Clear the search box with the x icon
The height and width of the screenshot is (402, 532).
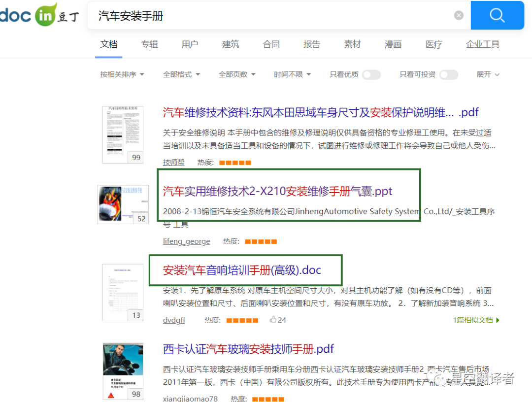tap(459, 15)
